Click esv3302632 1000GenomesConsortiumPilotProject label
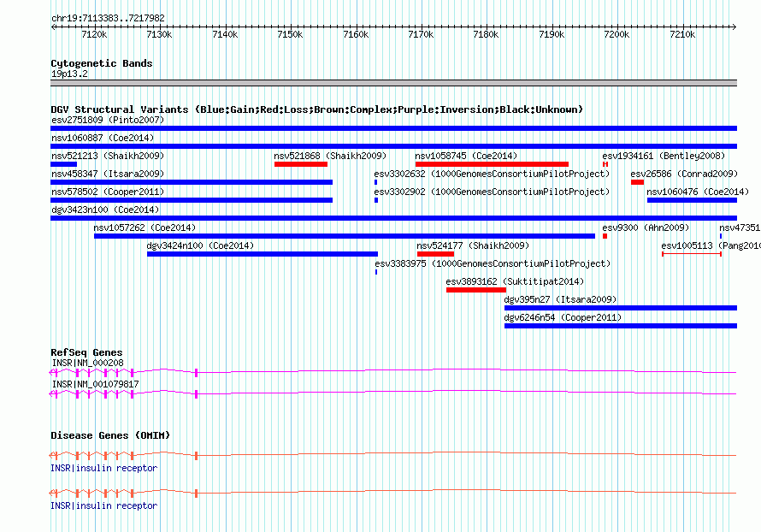This screenshot has width=761, height=532. (x=492, y=174)
